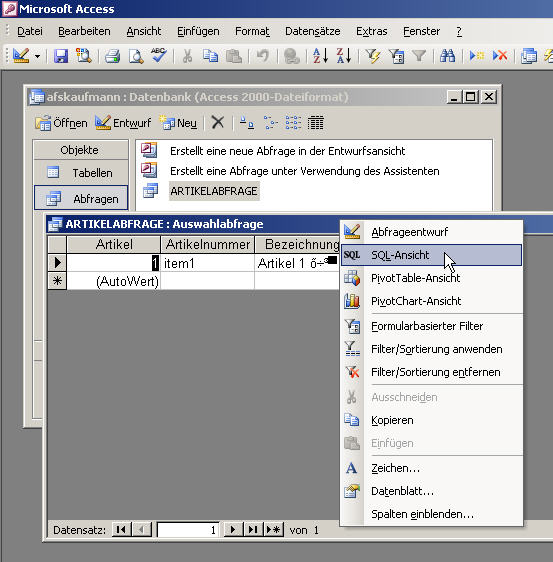Screen dimensions: 553x562
Task: Click the Sort descending Z-A icon
Action: coord(343,56)
